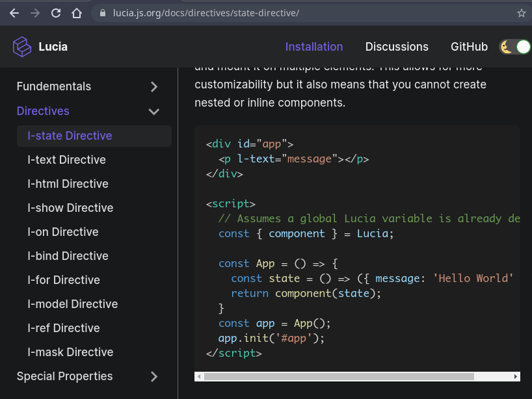This screenshot has height=399, width=532.
Task: Open l-text Directive page
Action: click(66, 160)
